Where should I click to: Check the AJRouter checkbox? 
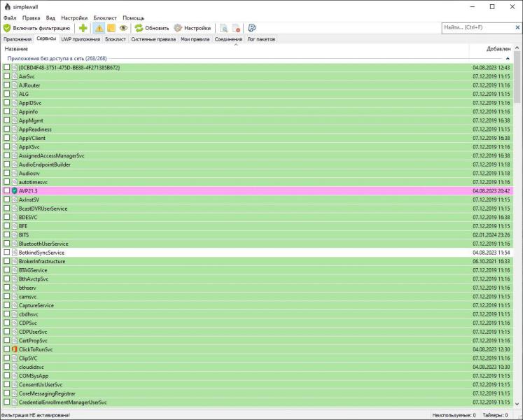point(7,85)
